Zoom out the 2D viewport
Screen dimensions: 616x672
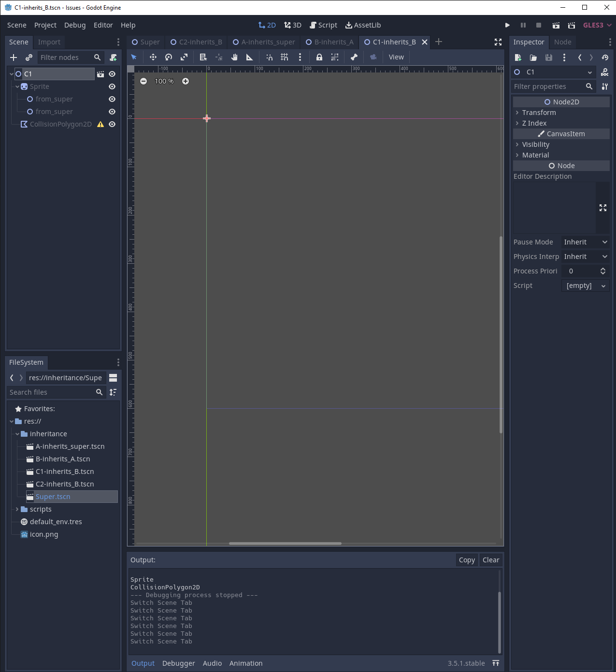click(143, 81)
